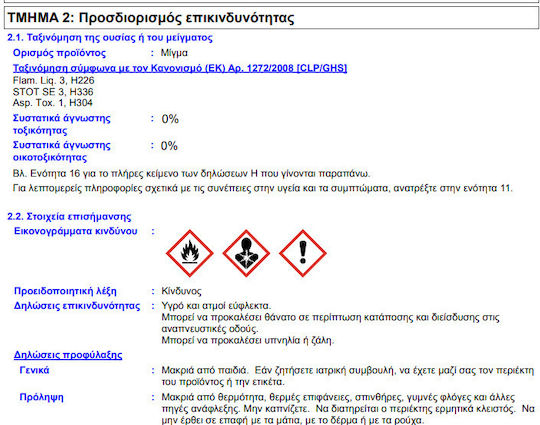Click the 0% value for unknown ecotoxicity
The width and height of the screenshot is (540, 425).
[169, 146]
